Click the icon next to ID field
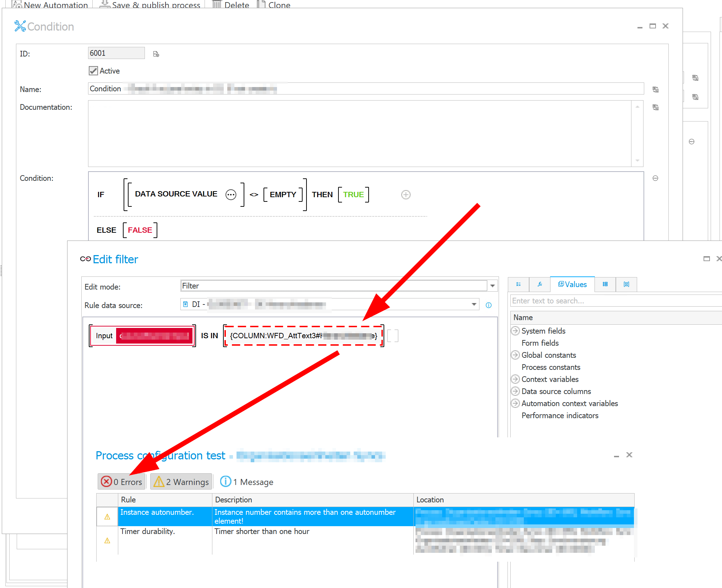This screenshot has height=588, width=722. click(156, 54)
